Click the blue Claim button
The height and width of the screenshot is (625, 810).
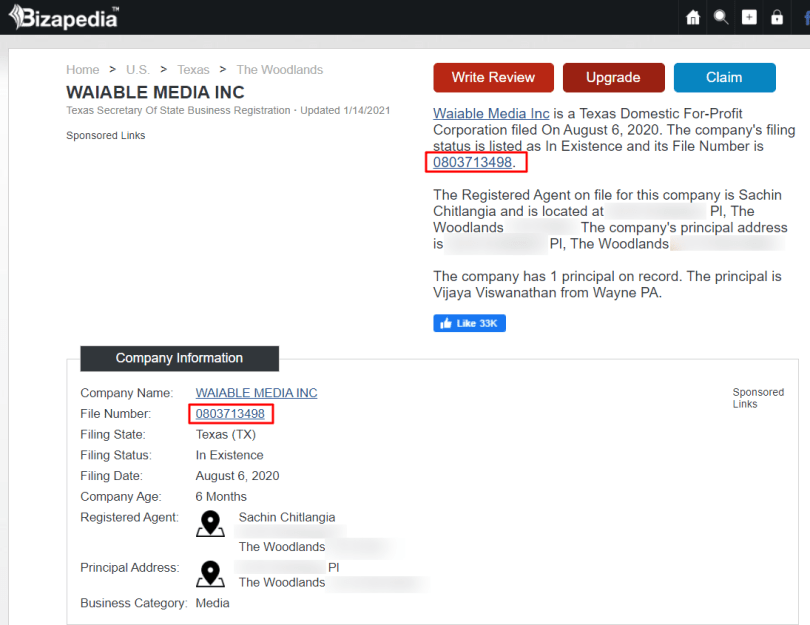(x=724, y=78)
